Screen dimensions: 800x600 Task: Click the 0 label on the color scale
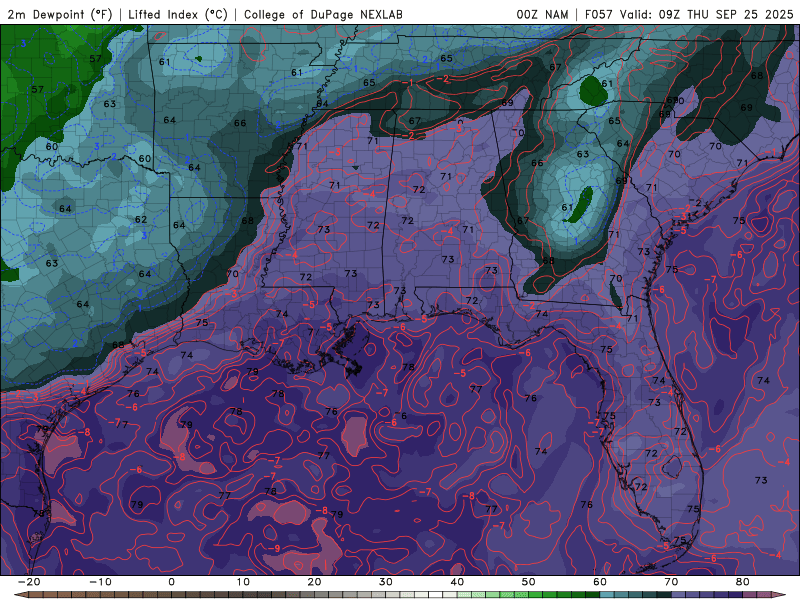click(x=171, y=582)
